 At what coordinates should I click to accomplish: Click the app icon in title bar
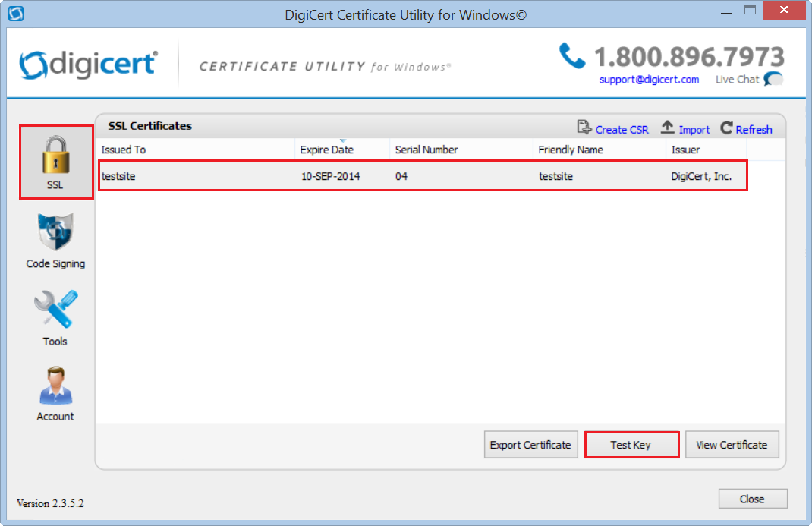[15, 14]
